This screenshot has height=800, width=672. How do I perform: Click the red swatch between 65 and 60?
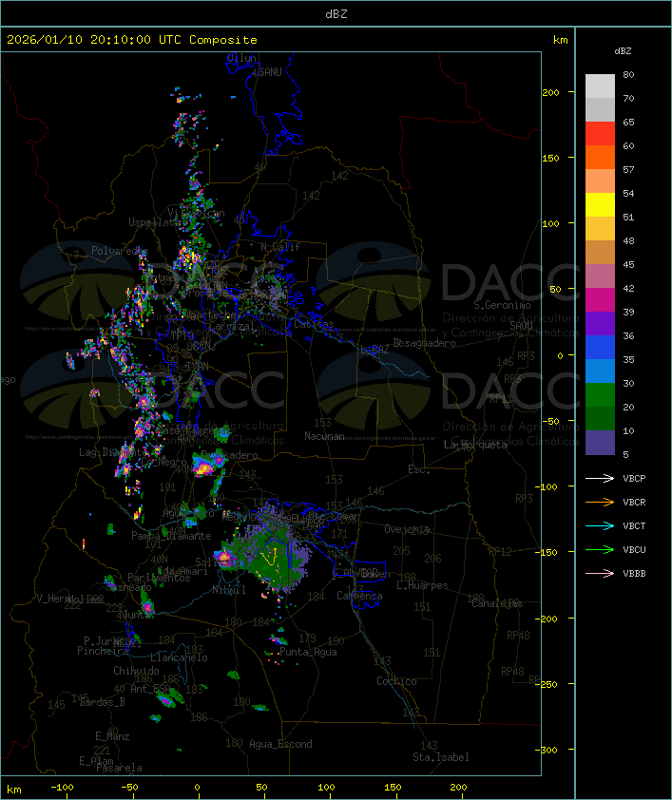(600, 134)
